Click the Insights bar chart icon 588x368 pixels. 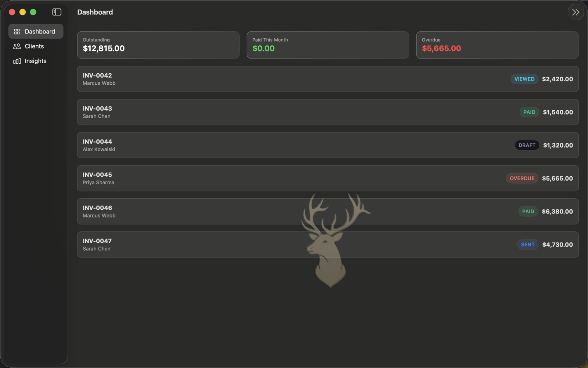(x=17, y=61)
